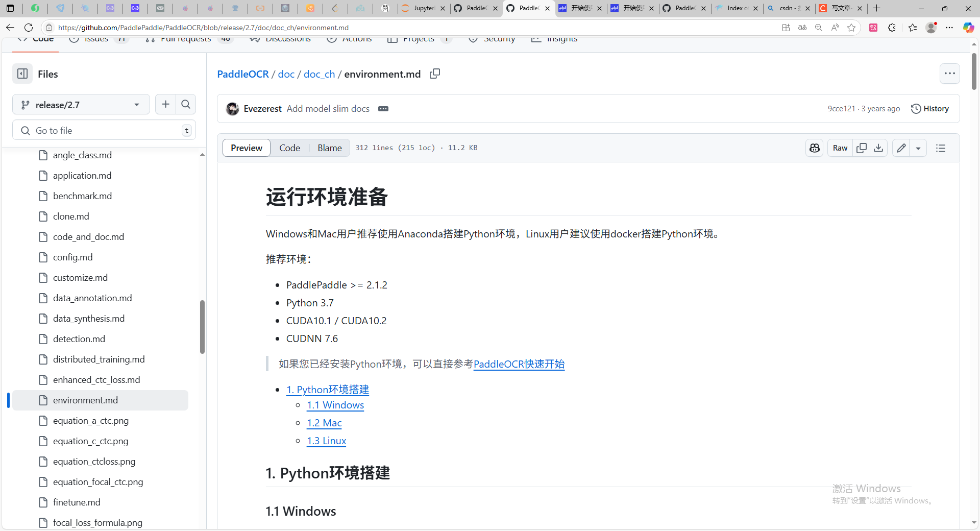
Task: Open search within the repository files
Action: coord(186,104)
